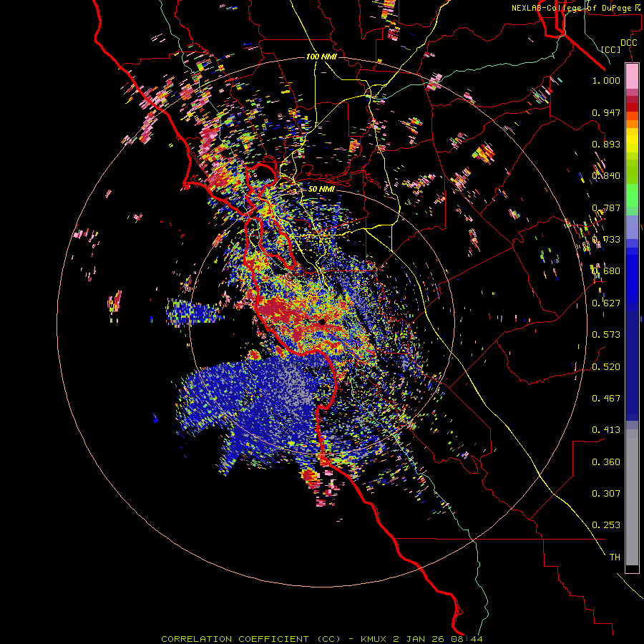
Task: Click the [CC] units label
Action: pos(611,49)
